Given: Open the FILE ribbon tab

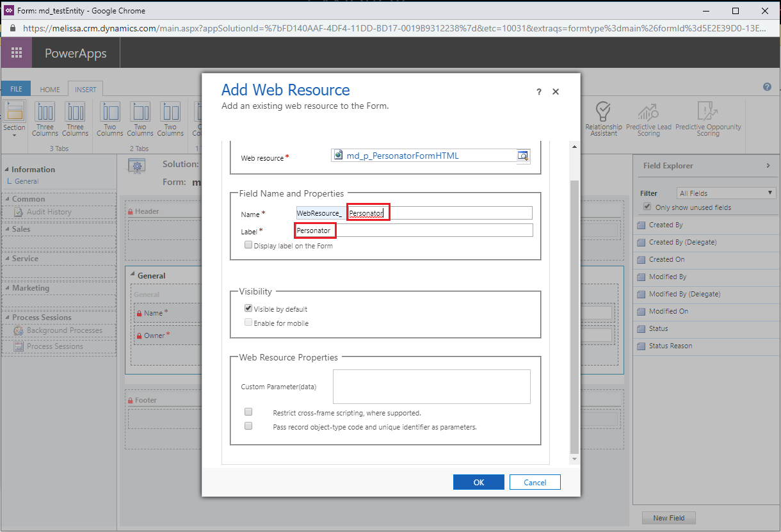Looking at the screenshot, I should click(16, 90).
